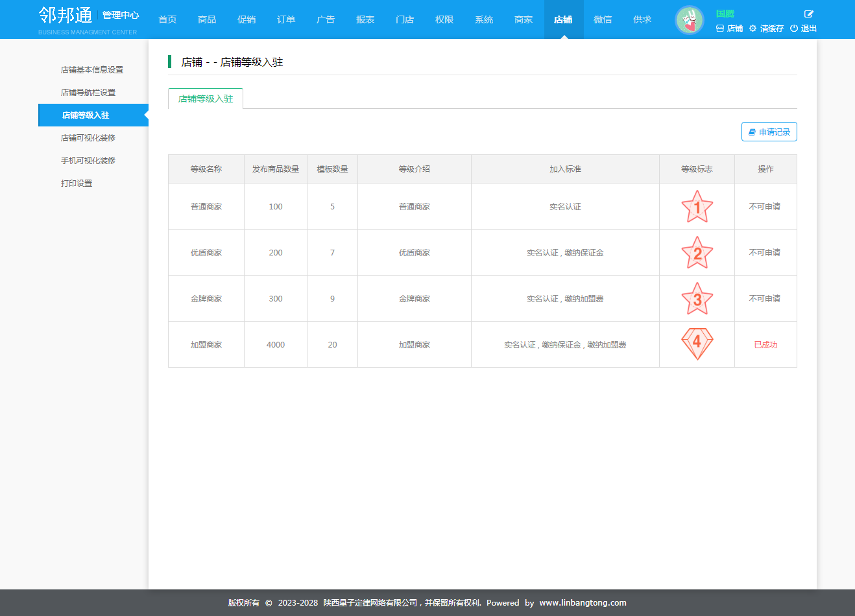Click the level 4 diamond badge

[697, 344]
